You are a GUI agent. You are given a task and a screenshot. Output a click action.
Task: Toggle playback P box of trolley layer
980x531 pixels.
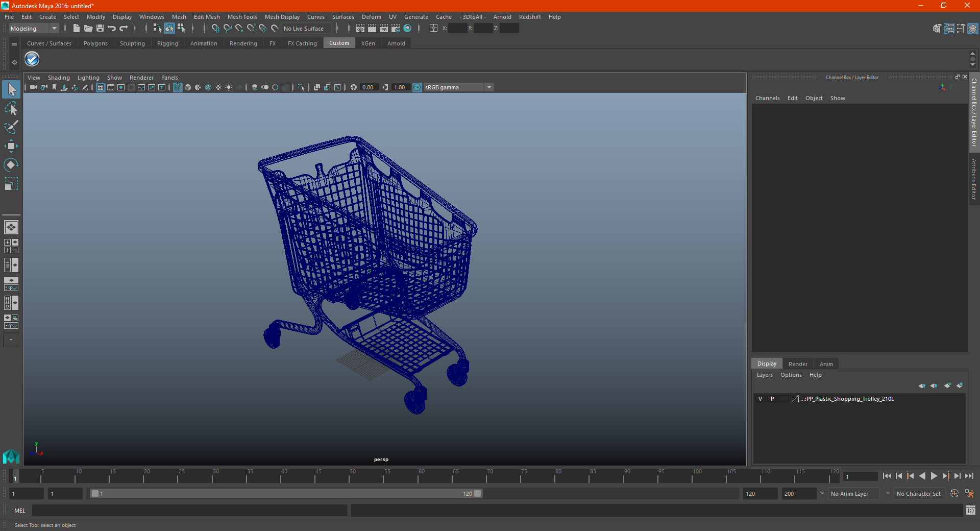(x=772, y=399)
